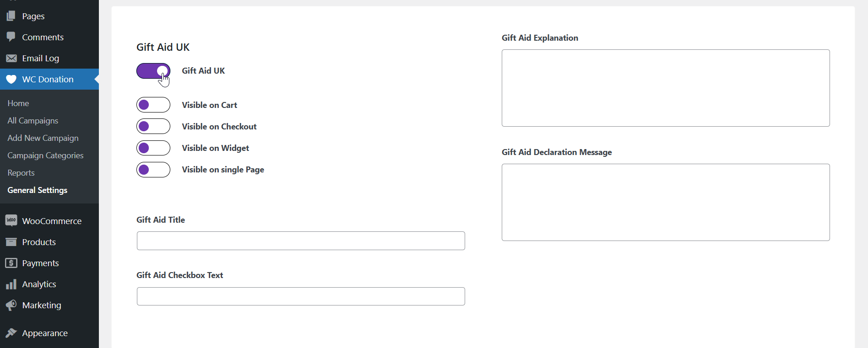The height and width of the screenshot is (348, 868).
Task: Disable the Gift Aid UK toggle
Action: click(x=153, y=71)
